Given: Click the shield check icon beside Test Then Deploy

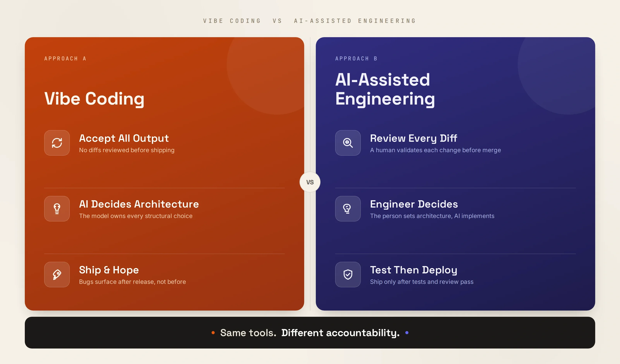Looking at the screenshot, I should coord(348,275).
